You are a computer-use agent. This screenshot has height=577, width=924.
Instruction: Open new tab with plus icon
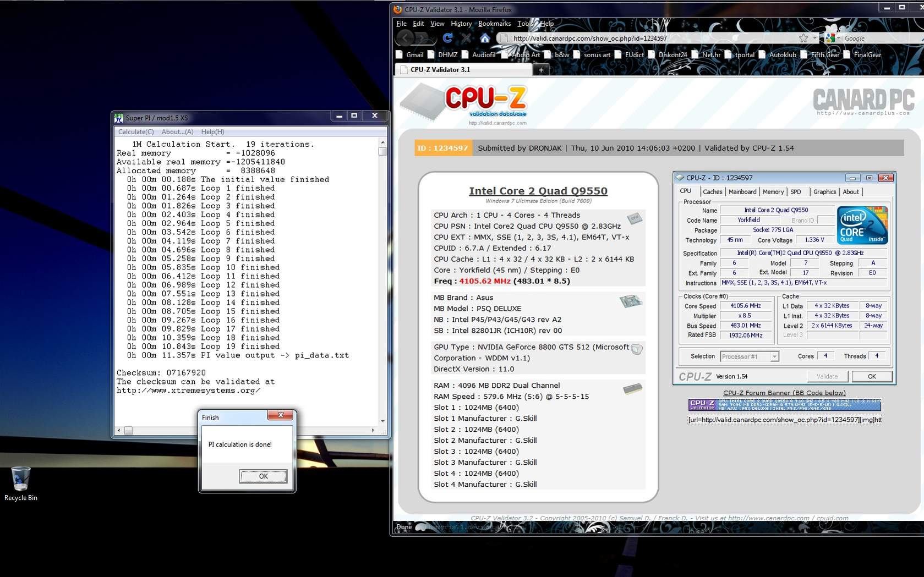tap(541, 70)
